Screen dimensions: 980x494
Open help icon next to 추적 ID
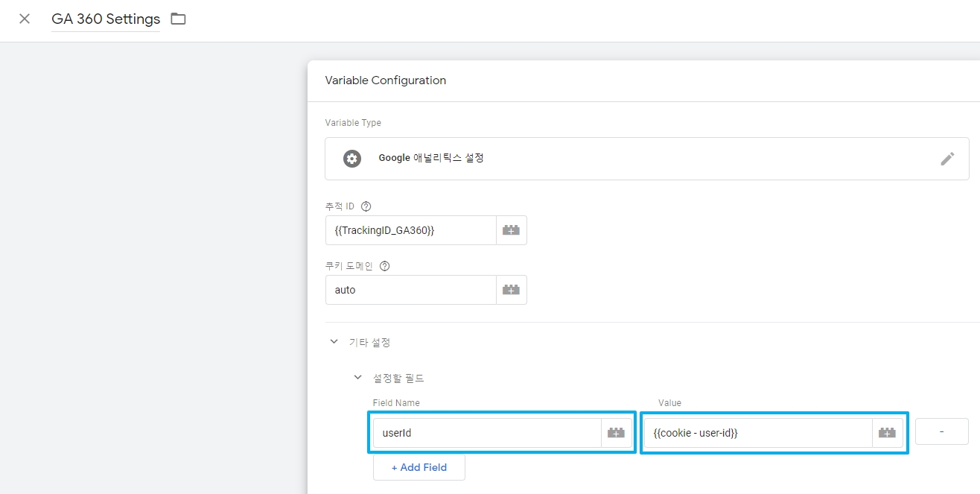[x=366, y=206]
